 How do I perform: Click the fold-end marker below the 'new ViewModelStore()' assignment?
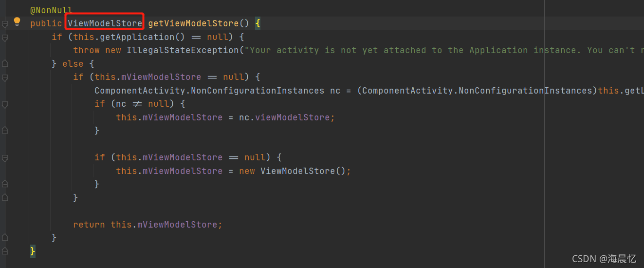click(5, 184)
